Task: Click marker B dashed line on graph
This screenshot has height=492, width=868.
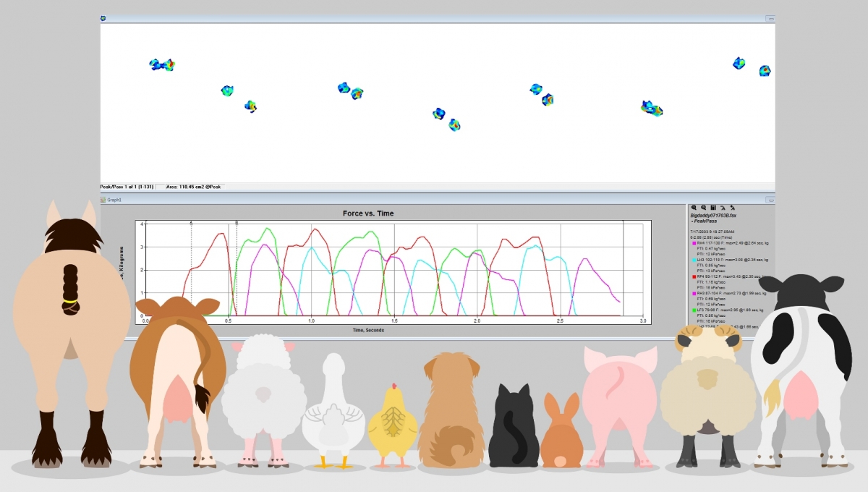Action: (x=237, y=268)
